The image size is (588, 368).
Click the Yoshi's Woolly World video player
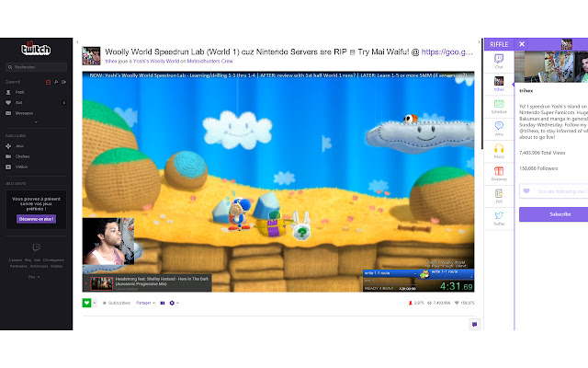[278, 182]
